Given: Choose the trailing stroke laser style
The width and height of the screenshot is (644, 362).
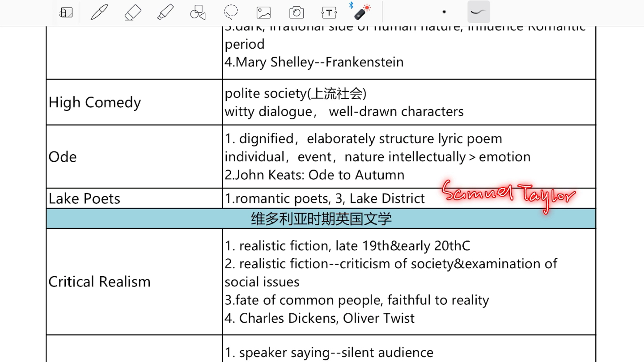Looking at the screenshot, I should 479,12.
